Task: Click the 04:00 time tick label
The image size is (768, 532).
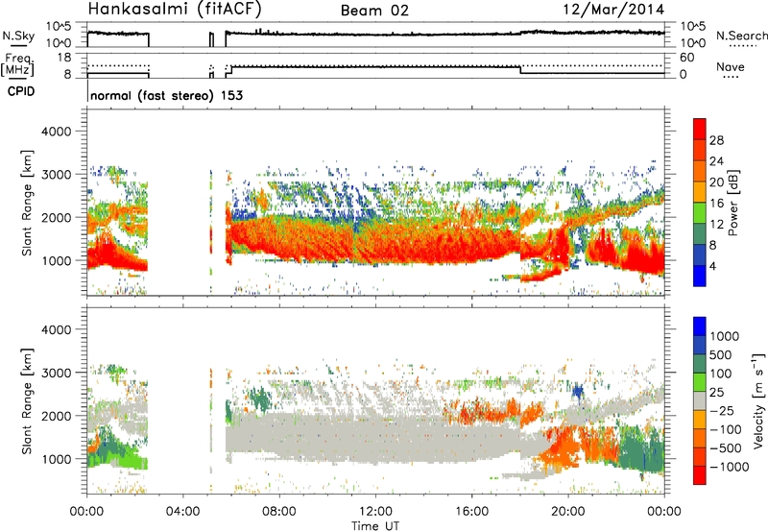Action: point(182,512)
